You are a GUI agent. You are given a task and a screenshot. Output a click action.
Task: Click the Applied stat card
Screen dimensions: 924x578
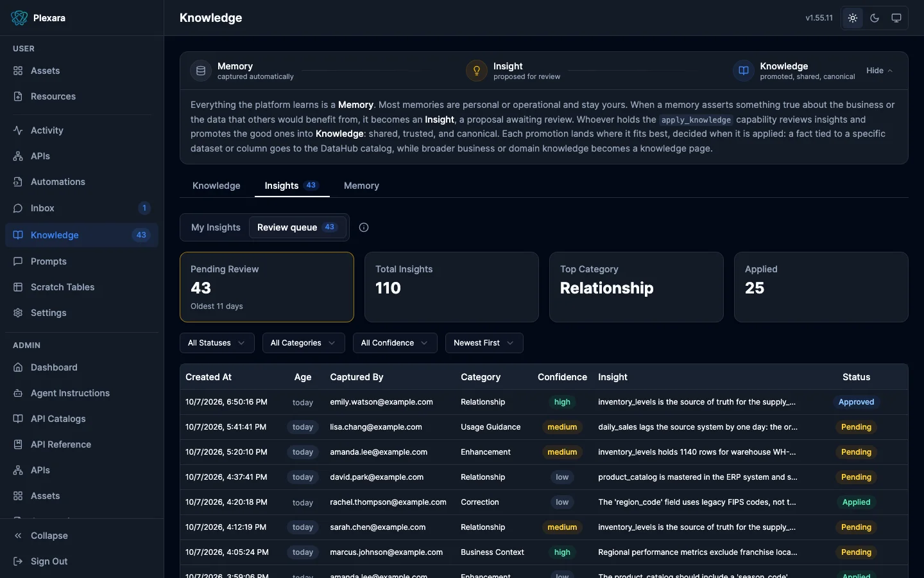click(821, 287)
